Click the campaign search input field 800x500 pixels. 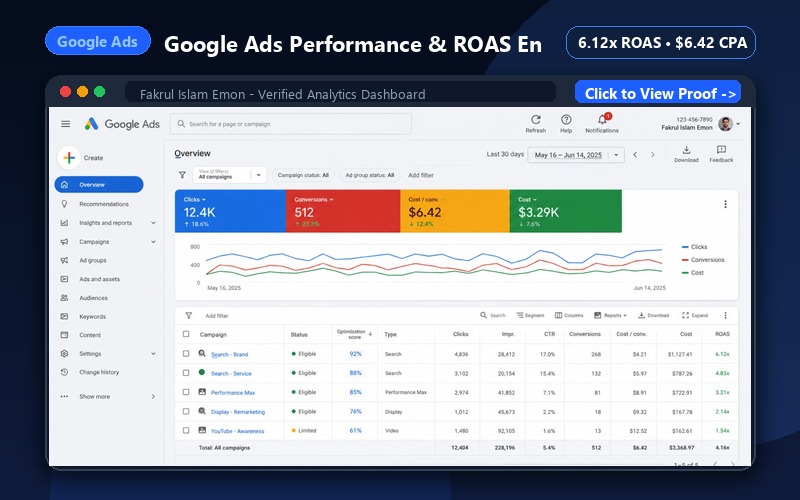click(x=291, y=124)
